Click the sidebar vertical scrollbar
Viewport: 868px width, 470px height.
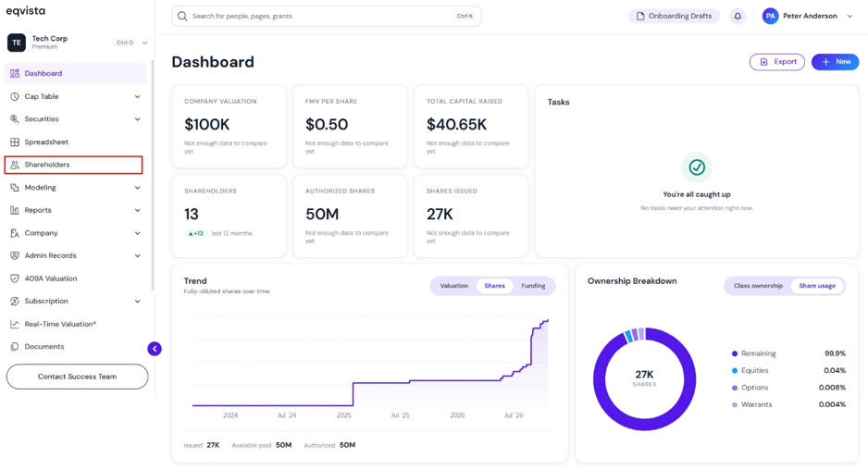click(153, 177)
